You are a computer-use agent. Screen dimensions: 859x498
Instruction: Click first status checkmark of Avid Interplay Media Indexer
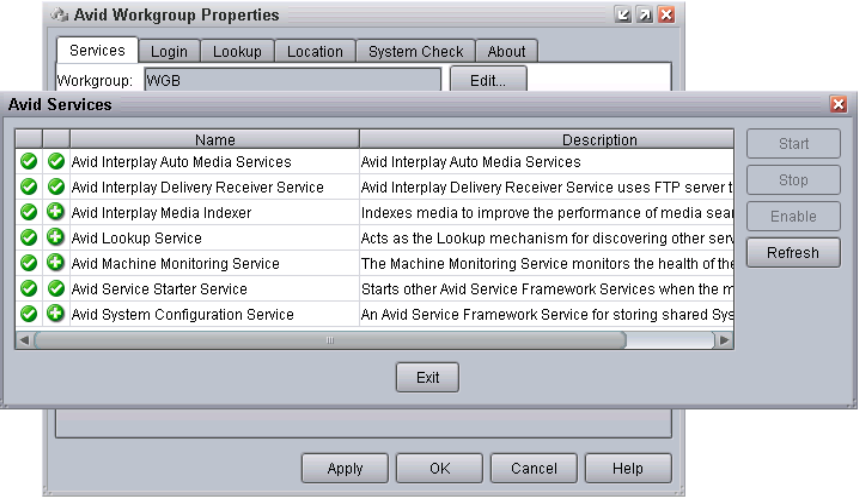coord(28,212)
